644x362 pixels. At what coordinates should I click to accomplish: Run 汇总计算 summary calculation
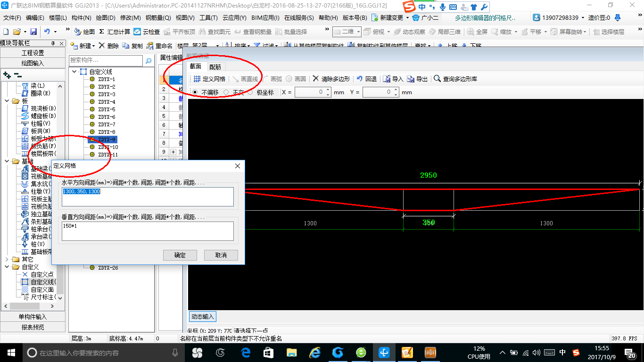pos(115,32)
